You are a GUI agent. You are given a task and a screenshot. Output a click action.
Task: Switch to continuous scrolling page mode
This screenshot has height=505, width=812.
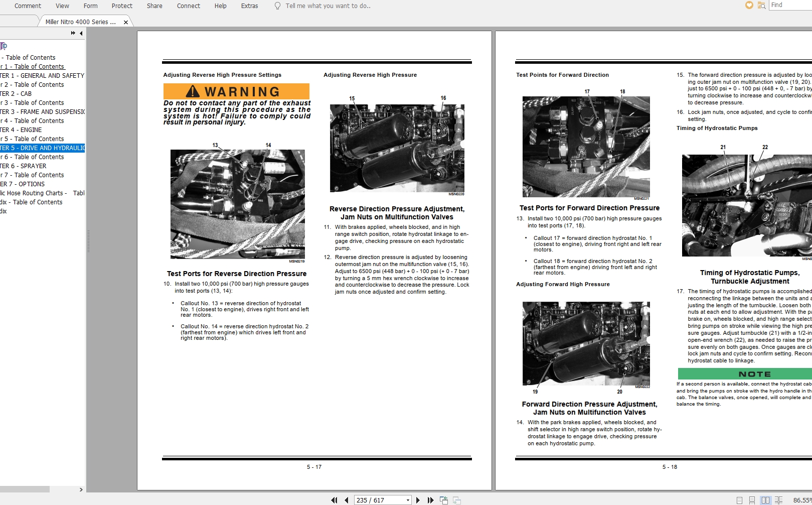752,500
